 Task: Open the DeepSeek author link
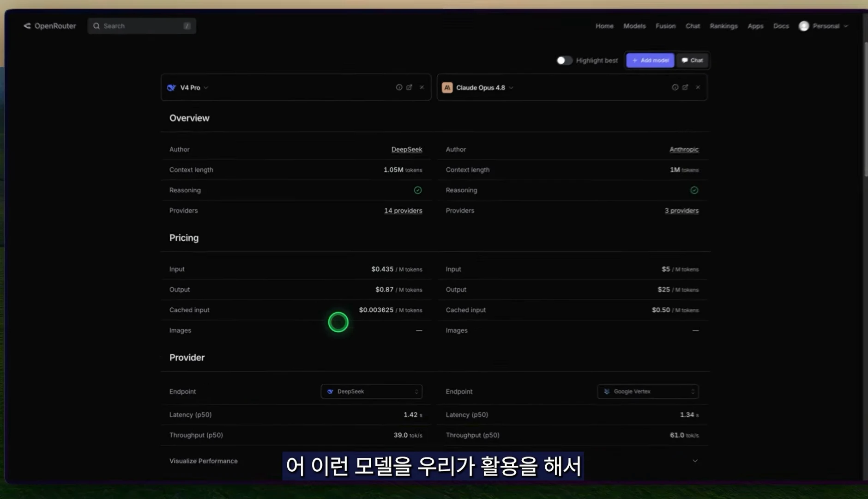407,149
